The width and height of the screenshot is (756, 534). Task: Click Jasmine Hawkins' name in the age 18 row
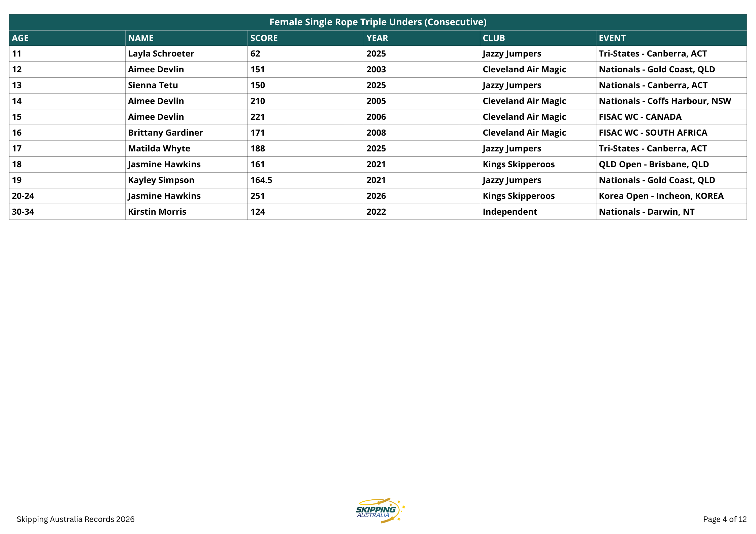(164, 165)
